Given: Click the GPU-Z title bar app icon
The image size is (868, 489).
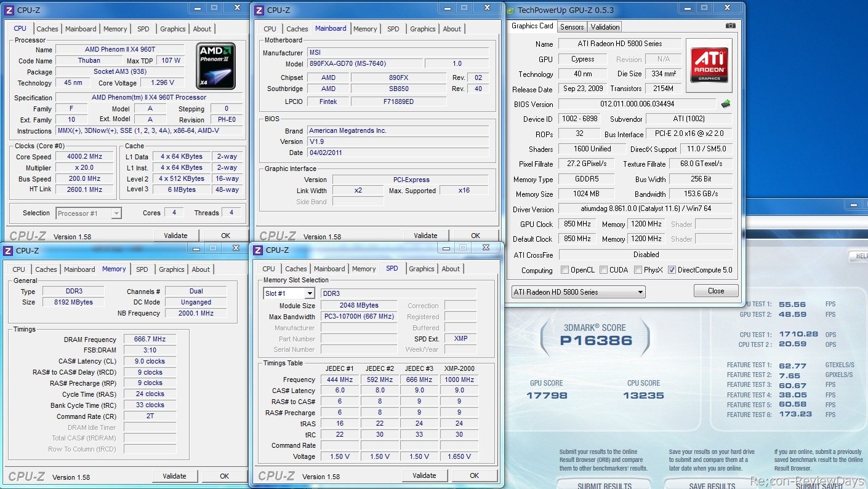Looking at the screenshot, I should pos(510,10).
